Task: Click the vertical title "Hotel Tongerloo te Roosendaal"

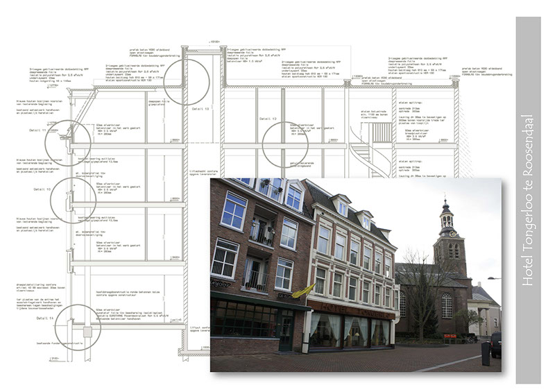Action: coord(527,201)
